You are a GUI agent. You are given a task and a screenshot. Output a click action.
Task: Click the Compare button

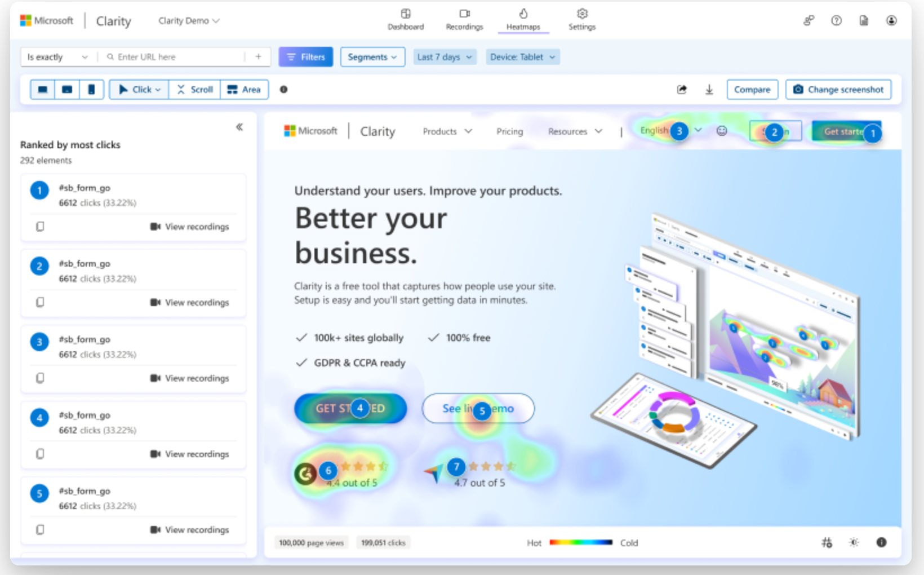tap(752, 90)
